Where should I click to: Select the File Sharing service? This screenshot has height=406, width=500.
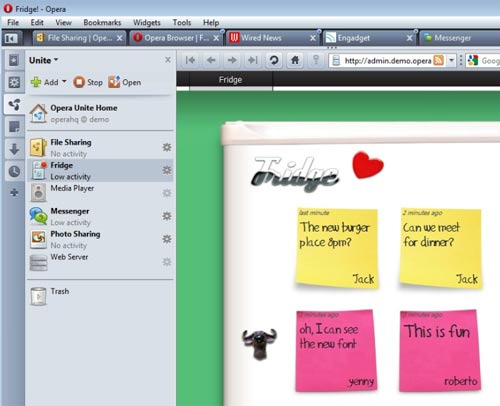(100, 148)
